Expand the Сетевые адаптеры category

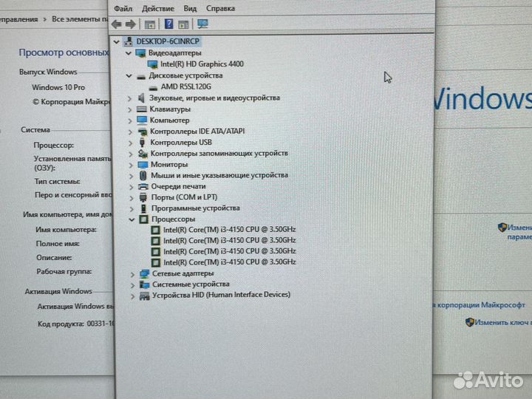(x=133, y=274)
